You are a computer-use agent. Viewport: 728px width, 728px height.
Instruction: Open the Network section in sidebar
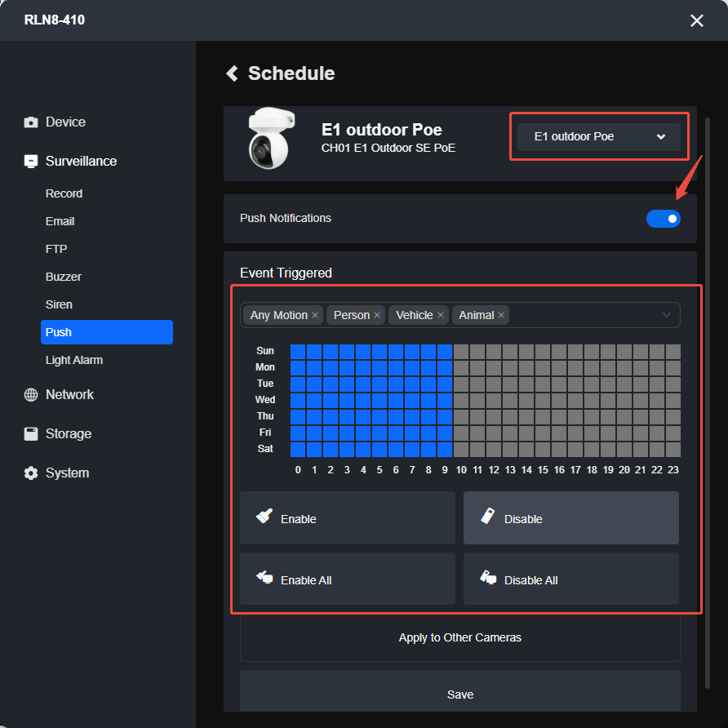(x=69, y=395)
